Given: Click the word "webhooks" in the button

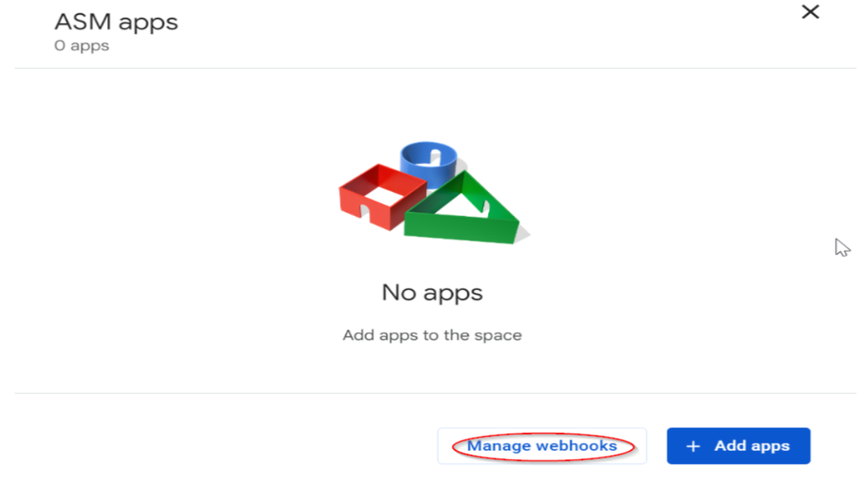Looking at the screenshot, I should coord(577,446).
